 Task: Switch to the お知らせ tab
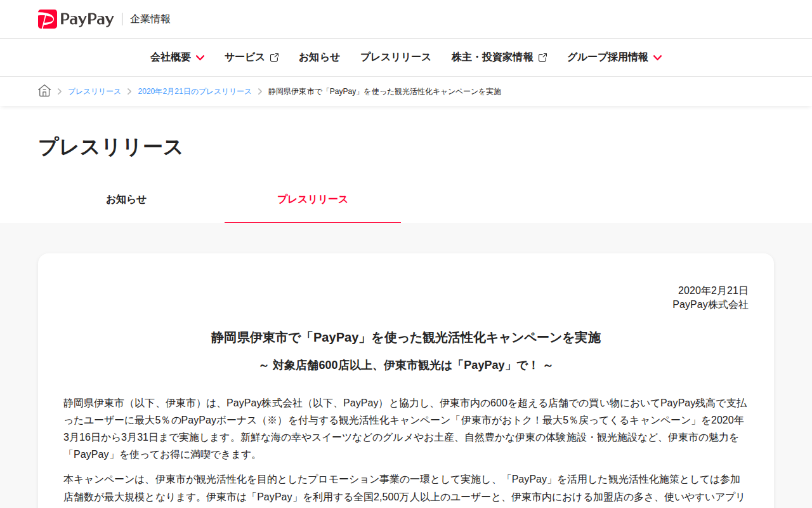(126, 199)
